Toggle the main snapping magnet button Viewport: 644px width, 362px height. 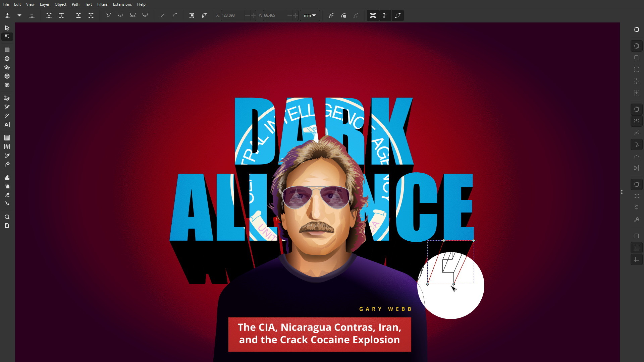pyautogui.click(x=636, y=29)
